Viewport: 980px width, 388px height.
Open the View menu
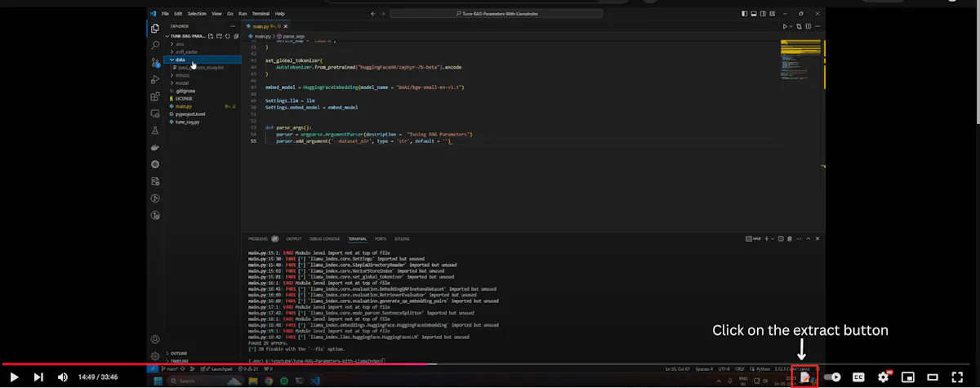[x=216, y=14]
